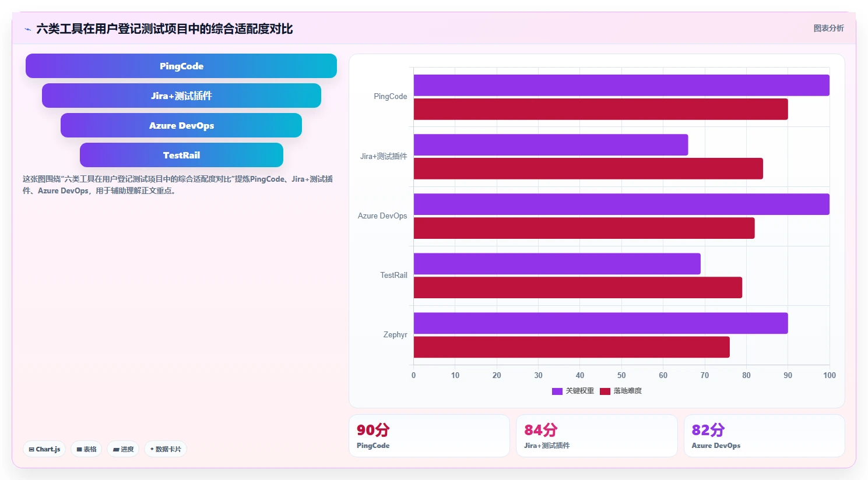The width and height of the screenshot is (868, 480).
Task: Click Azure DevOps's purple chart bar
Action: [621, 204]
